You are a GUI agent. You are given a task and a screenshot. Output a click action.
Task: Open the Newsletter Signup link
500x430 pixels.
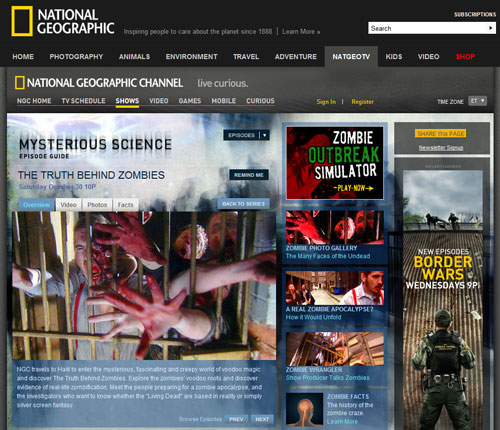point(441,148)
